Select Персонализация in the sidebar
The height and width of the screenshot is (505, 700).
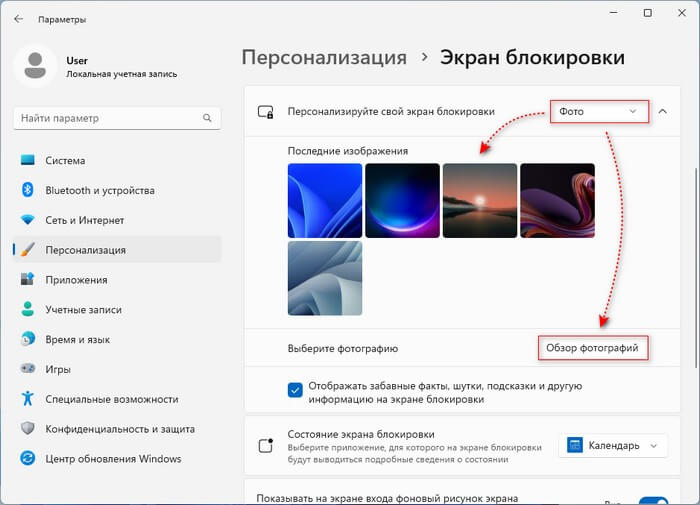(x=117, y=250)
